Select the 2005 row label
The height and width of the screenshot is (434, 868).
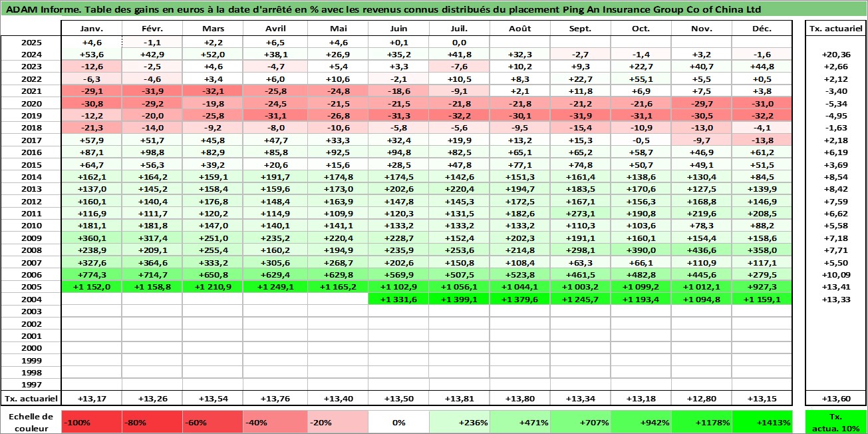tap(31, 287)
